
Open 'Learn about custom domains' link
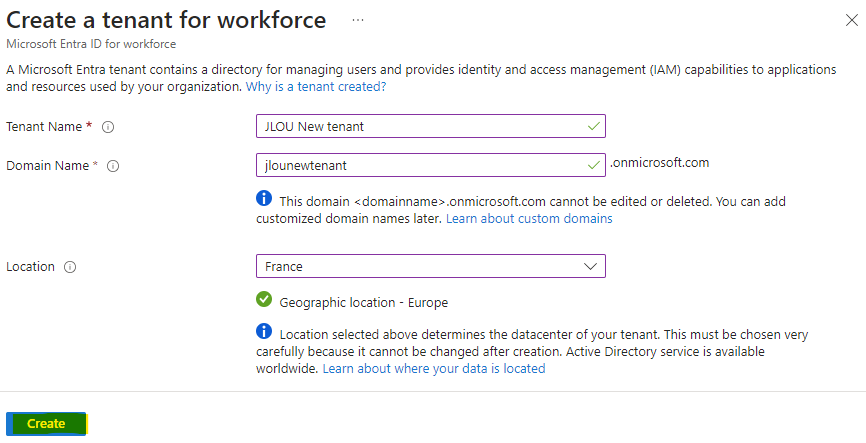(529, 218)
